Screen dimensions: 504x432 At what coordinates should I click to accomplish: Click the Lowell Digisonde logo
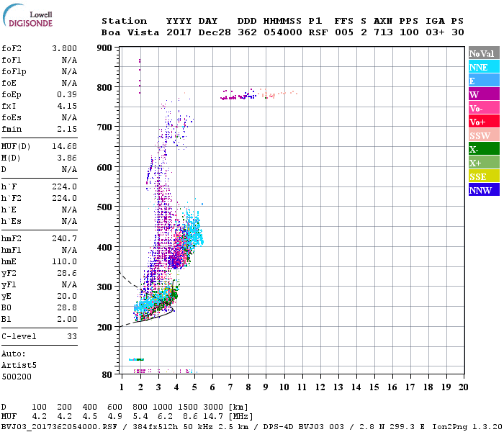(x=27, y=16)
